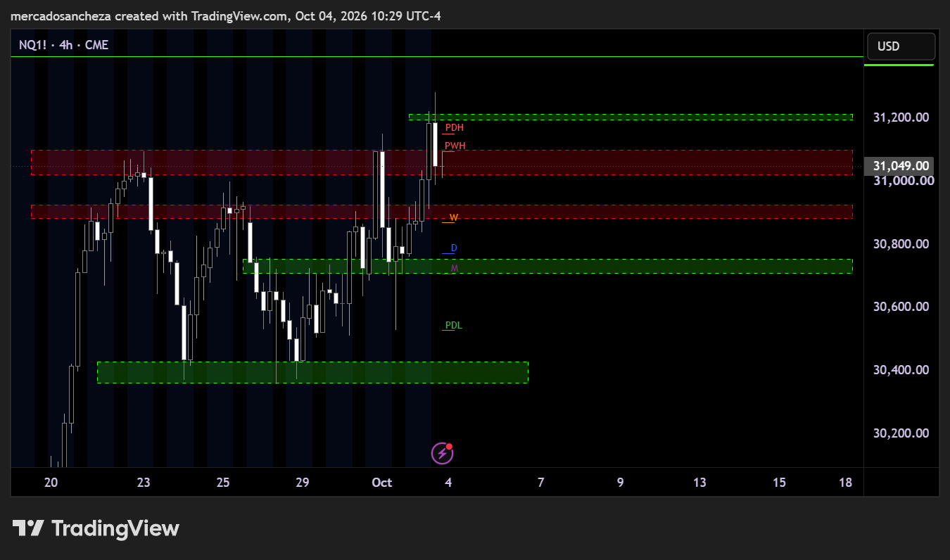Select the orange W level label

point(454,217)
